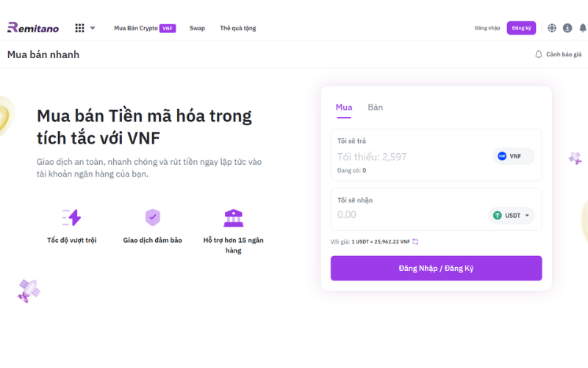Refresh the USDT price rate icon
Screen dimensions: 588x368
pyautogui.click(x=415, y=242)
